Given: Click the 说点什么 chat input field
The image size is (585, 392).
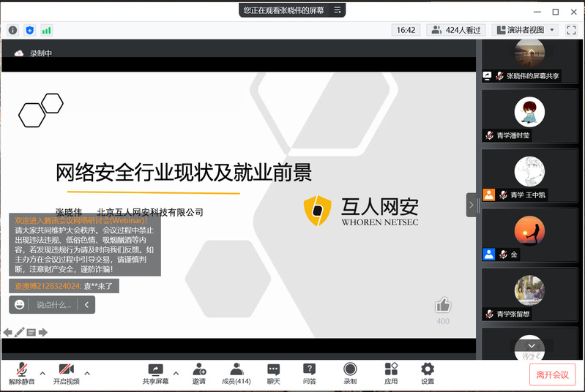Looking at the screenshot, I should point(53,304).
